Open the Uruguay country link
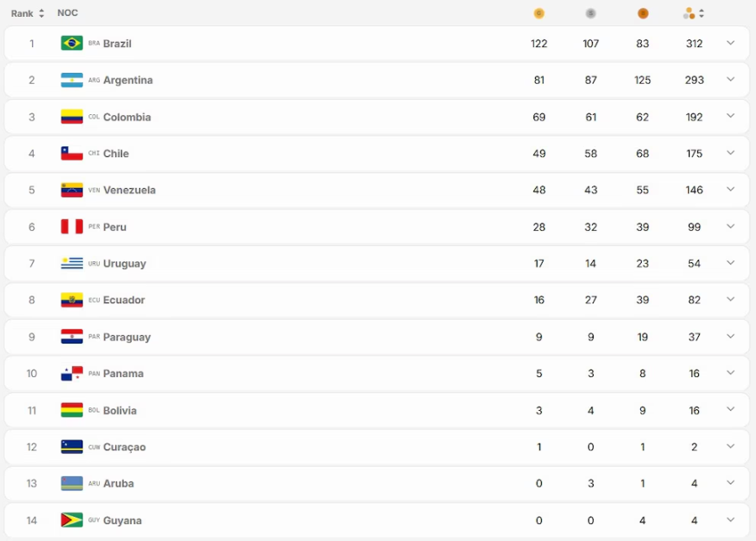The image size is (756, 541). 124,264
